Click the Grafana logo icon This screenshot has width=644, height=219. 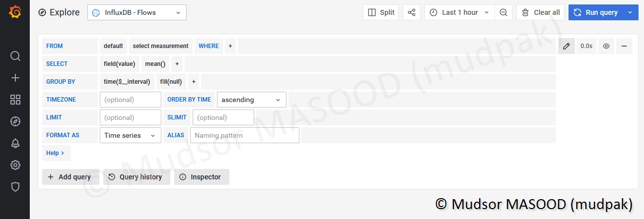coord(15,12)
